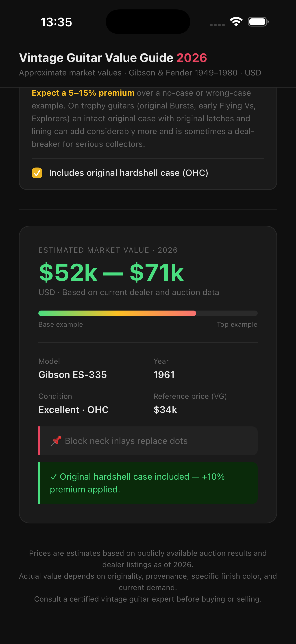Tap the original hardshell case premium banner
This screenshot has height=644, width=296.
coord(148,483)
